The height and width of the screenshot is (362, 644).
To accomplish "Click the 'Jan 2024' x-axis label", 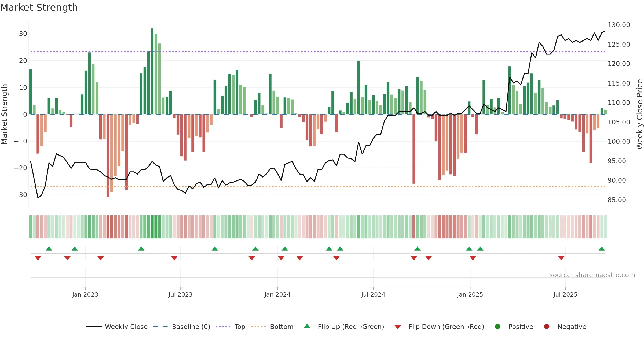I will click(x=277, y=294).
